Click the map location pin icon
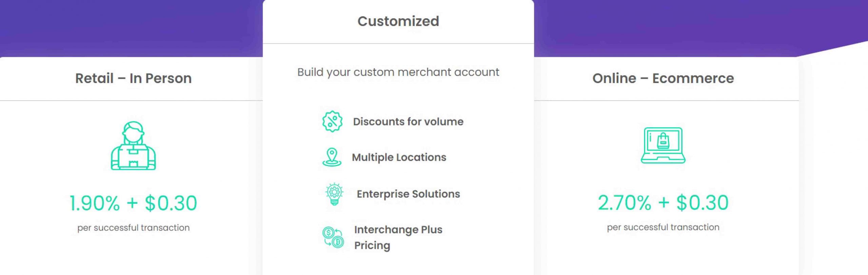Viewport: 868px width, 275px height. click(332, 157)
